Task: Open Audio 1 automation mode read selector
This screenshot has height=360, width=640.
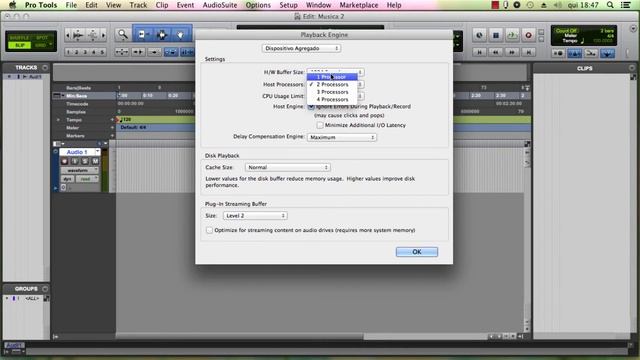Action: point(87,179)
